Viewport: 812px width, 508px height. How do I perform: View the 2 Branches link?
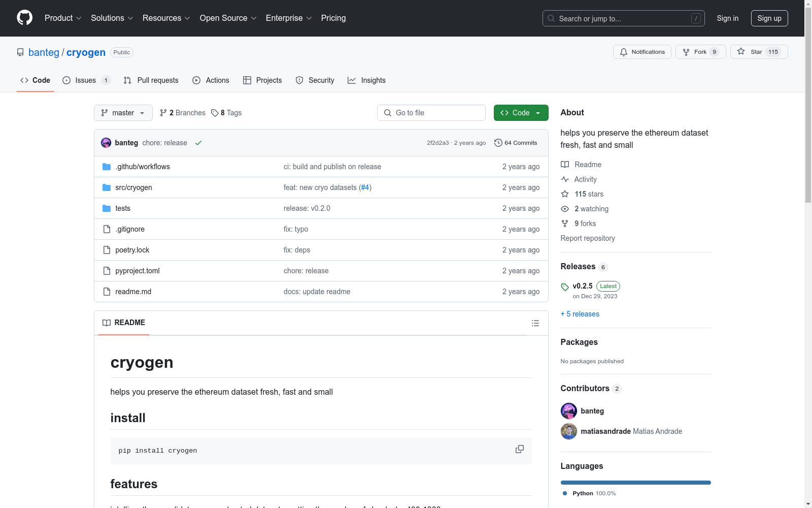click(x=183, y=113)
